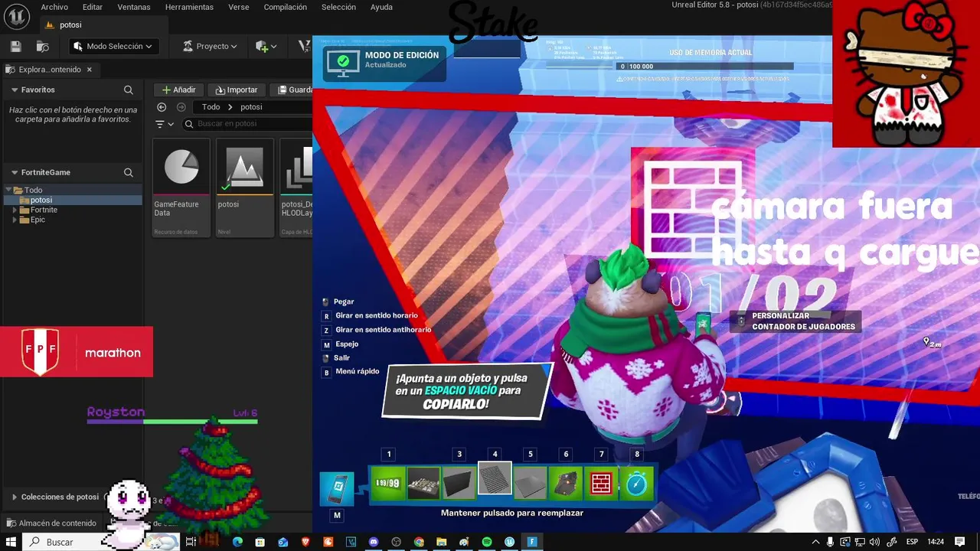Click the Guardar todo button
The image size is (980, 551).
coord(293,90)
